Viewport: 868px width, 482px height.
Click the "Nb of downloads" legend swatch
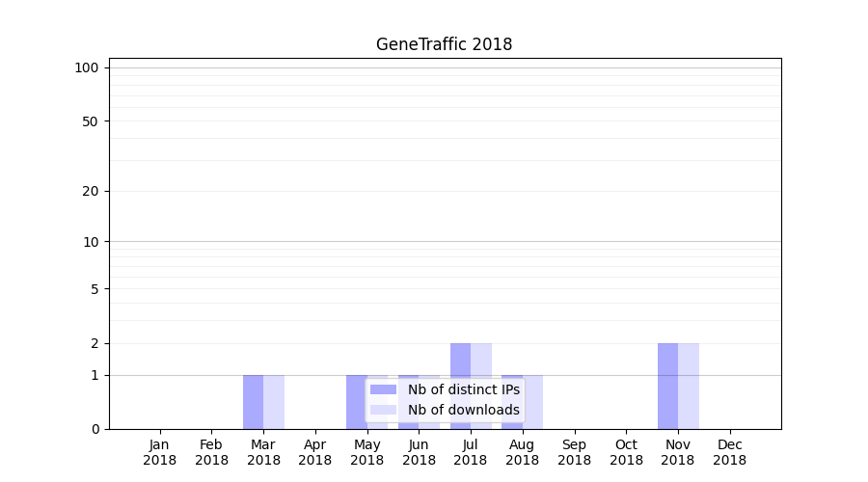383,410
